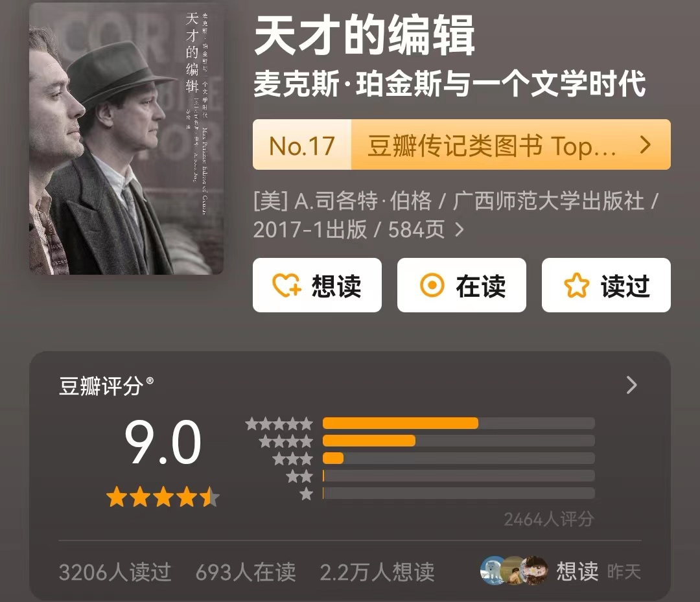
Task: Tap the four-star rating row icon
Action: click(286, 441)
